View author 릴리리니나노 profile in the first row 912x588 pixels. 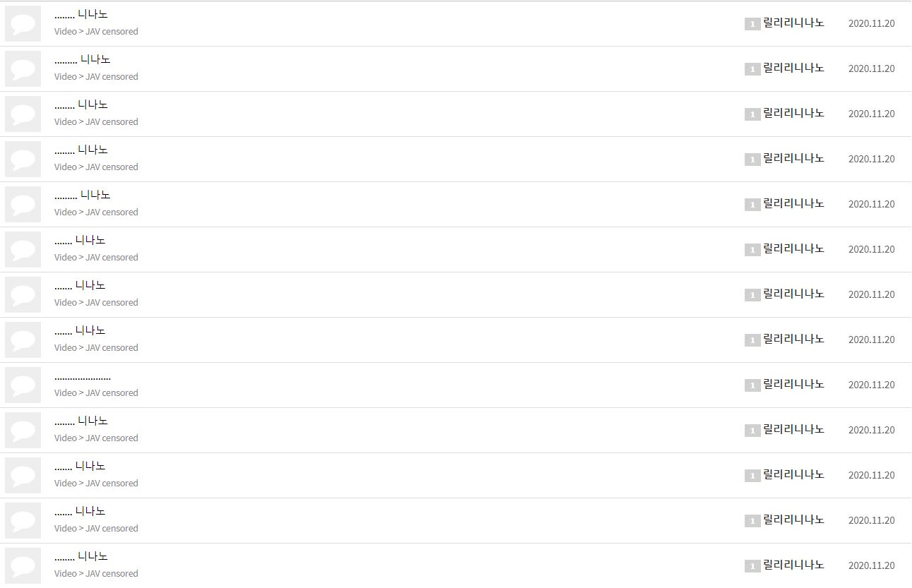pyautogui.click(x=793, y=23)
